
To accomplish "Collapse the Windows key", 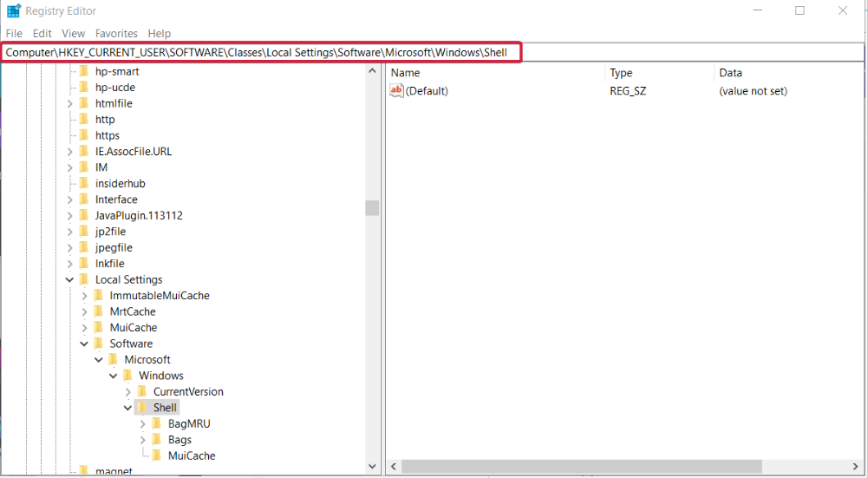I will (114, 377).
